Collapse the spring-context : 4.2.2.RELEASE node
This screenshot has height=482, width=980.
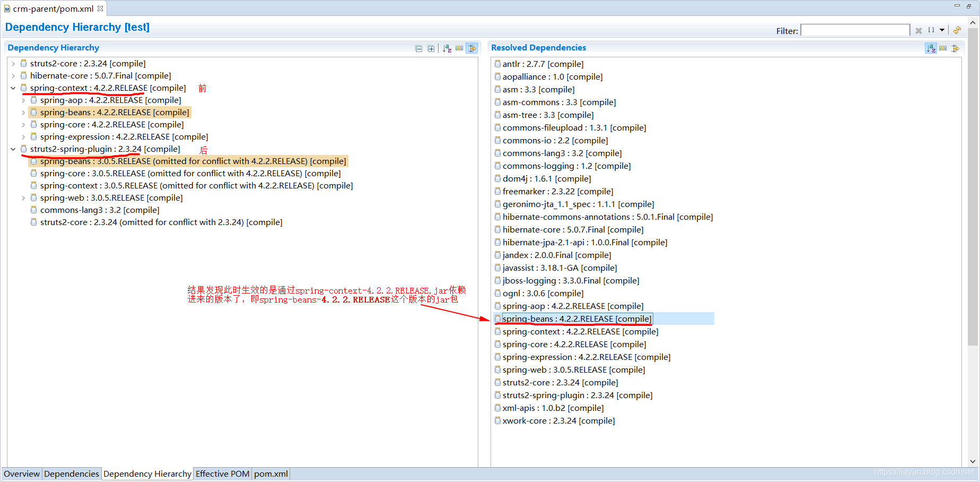tap(13, 88)
